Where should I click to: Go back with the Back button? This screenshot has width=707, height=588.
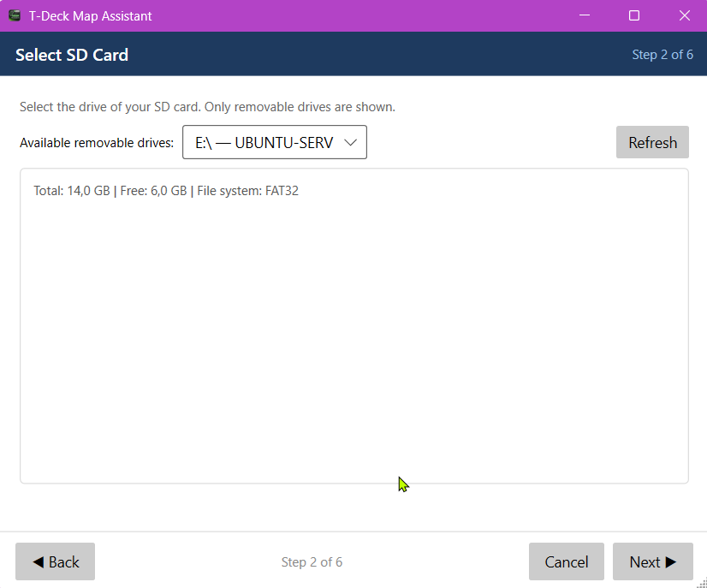[55, 561]
